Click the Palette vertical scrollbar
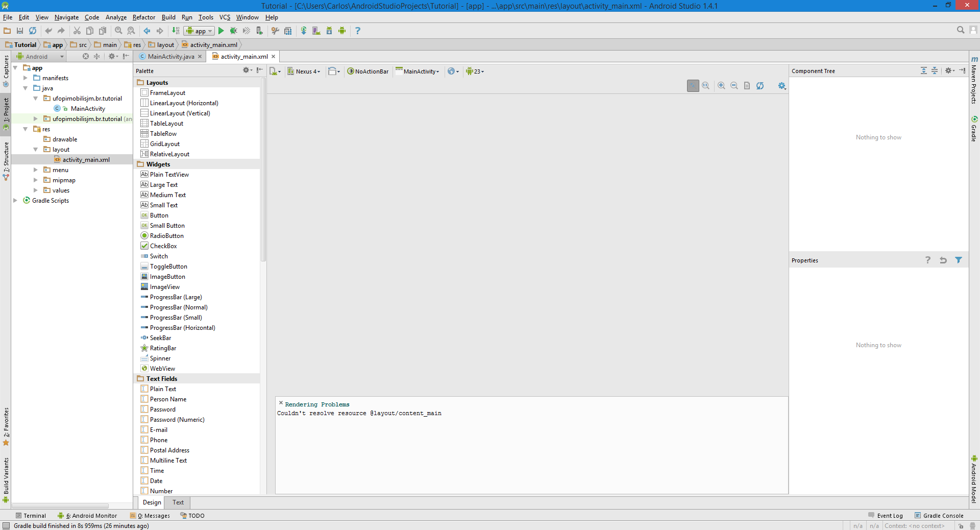The width and height of the screenshot is (980, 530). (263, 170)
